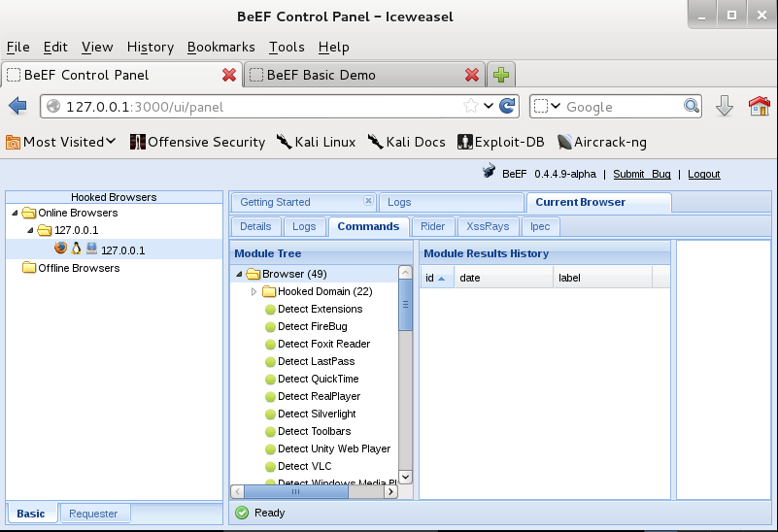Image resolution: width=778 pixels, height=532 pixels.
Task: Click the BeEF logo icon in header
Action: (x=489, y=171)
